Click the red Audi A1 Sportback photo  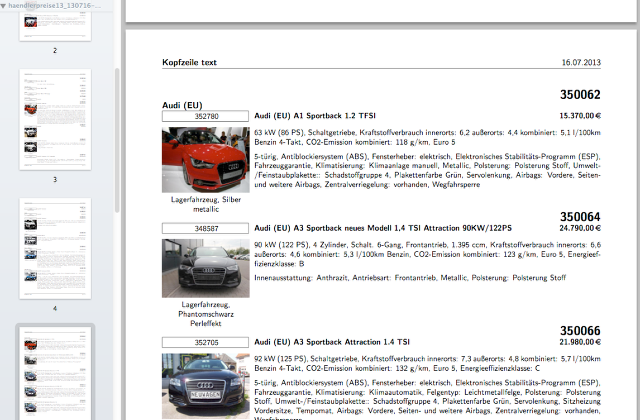[205, 159]
